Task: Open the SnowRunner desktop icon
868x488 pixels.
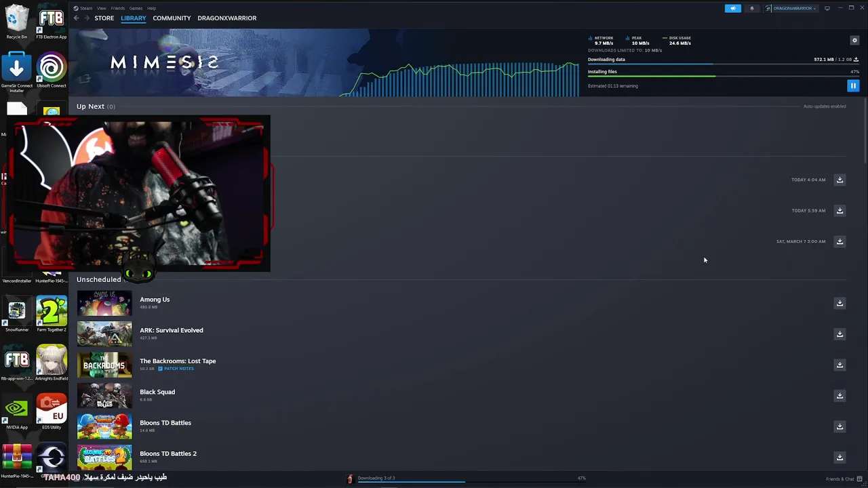Action: tap(17, 314)
